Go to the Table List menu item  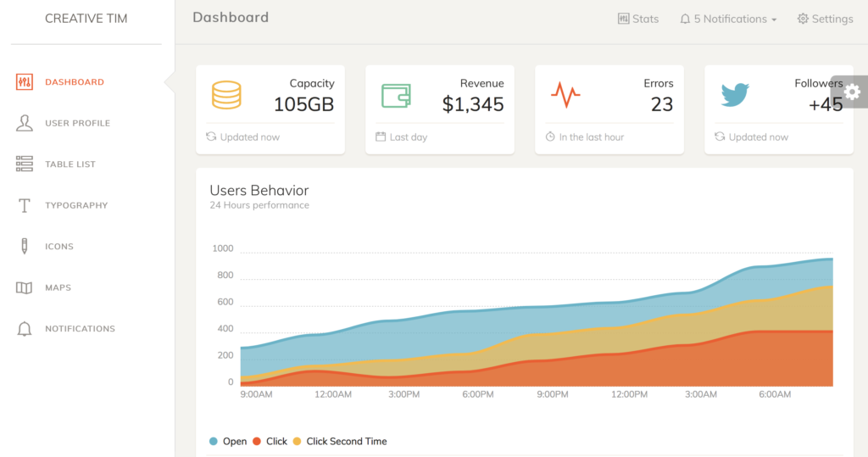point(70,164)
